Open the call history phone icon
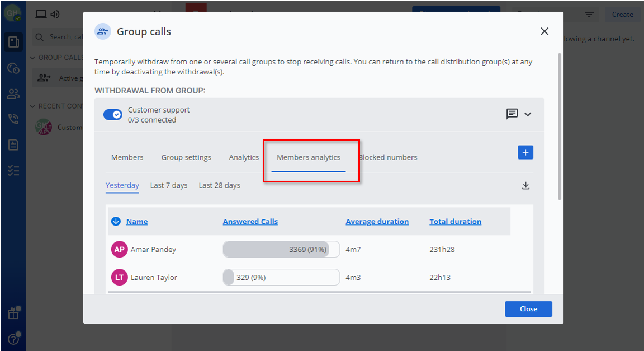Viewport: 644px width, 351px height. point(13,119)
